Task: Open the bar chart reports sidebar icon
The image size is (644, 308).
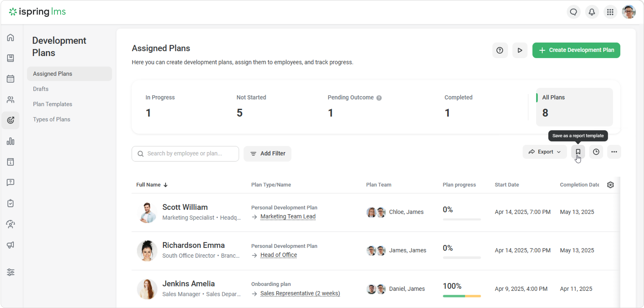Action: (11, 141)
